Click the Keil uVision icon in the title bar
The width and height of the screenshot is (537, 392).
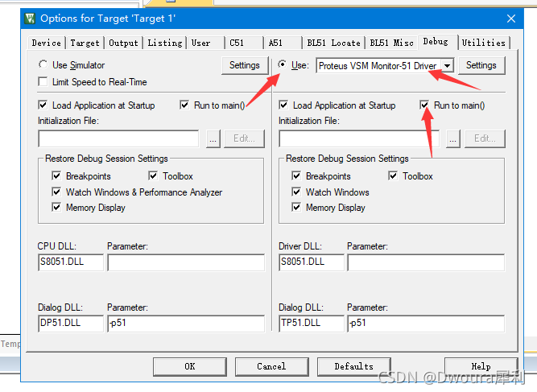tap(30, 19)
